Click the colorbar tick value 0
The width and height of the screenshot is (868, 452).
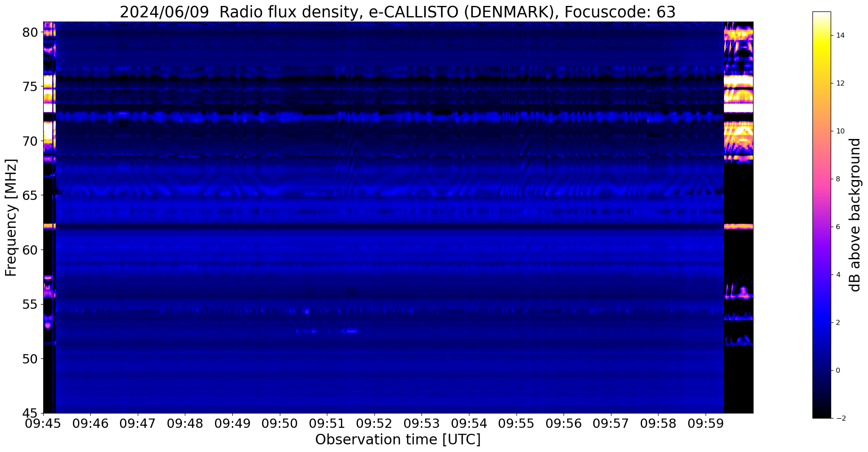pos(838,371)
